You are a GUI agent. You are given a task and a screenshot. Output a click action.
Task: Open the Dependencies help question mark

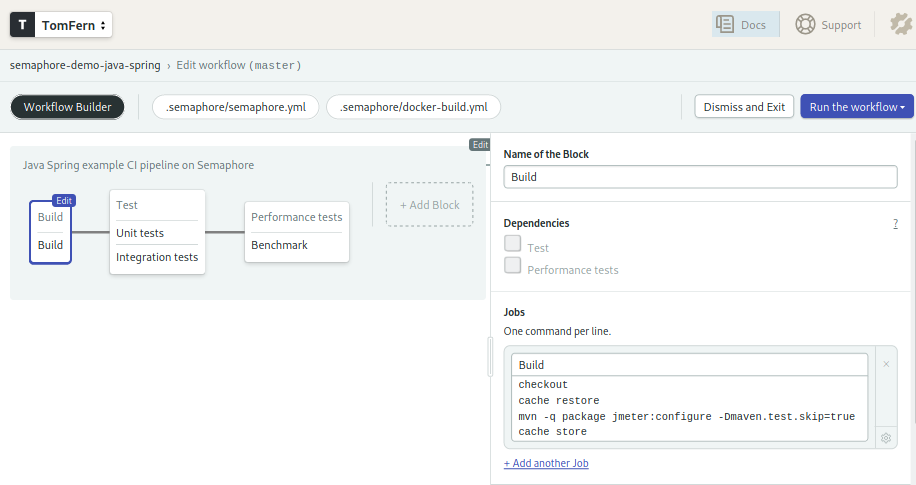895,224
